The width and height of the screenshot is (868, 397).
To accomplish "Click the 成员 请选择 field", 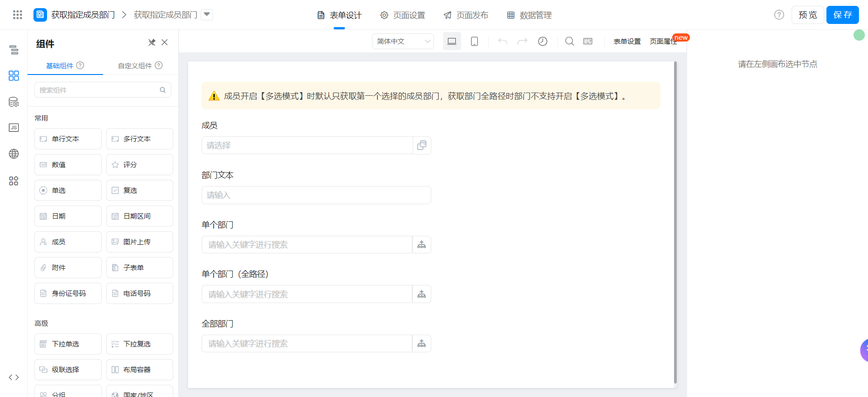I will tap(307, 145).
